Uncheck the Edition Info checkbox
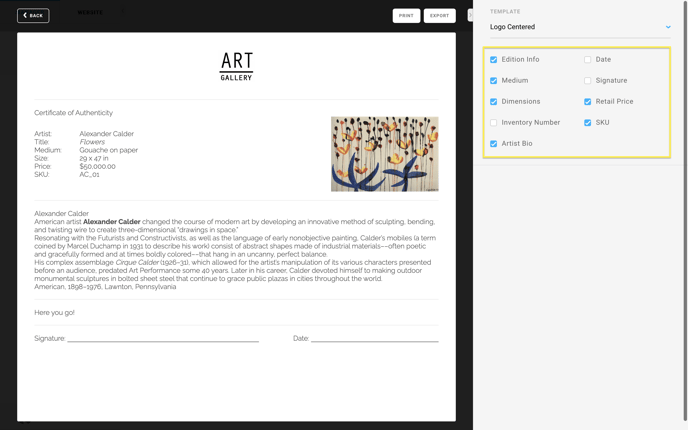The width and height of the screenshot is (688, 430). pos(494,60)
